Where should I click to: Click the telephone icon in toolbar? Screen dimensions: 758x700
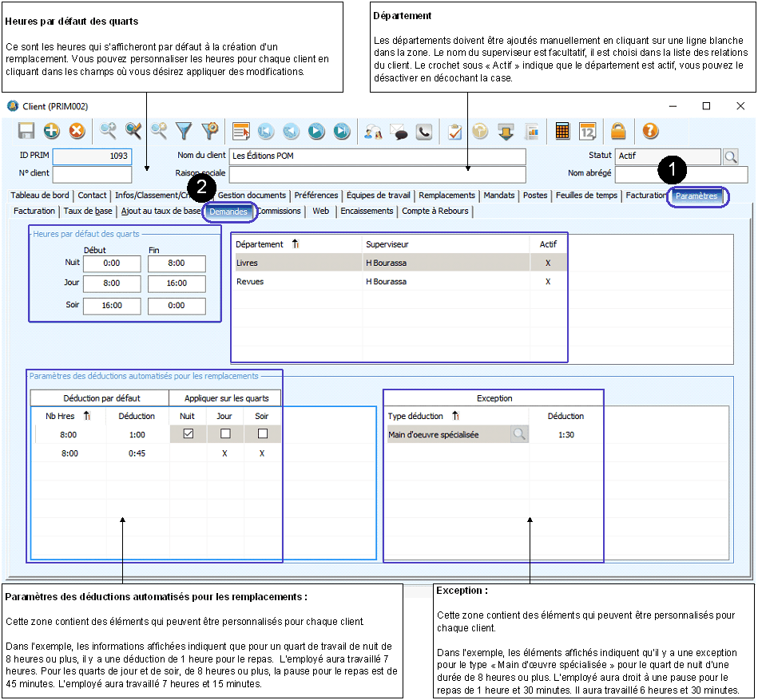tap(424, 132)
